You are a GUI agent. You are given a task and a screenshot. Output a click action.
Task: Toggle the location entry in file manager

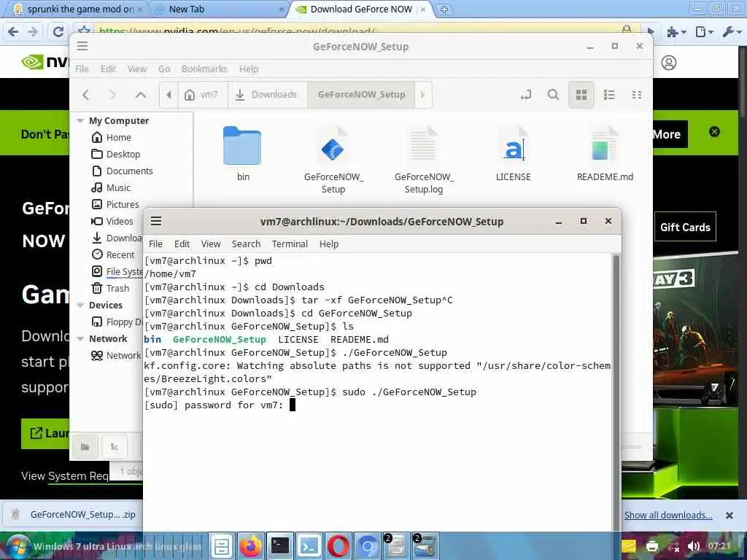[x=526, y=95]
